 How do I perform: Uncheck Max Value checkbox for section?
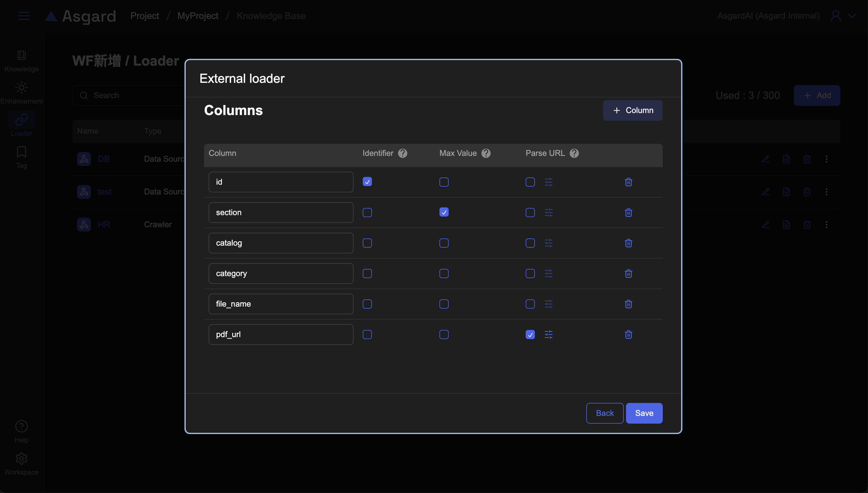(444, 212)
